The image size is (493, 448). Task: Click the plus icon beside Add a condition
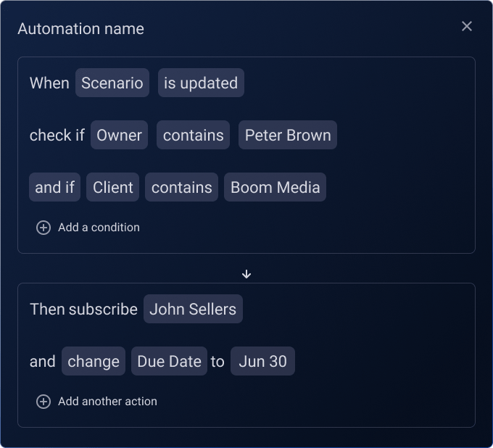click(x=43, y=228)
